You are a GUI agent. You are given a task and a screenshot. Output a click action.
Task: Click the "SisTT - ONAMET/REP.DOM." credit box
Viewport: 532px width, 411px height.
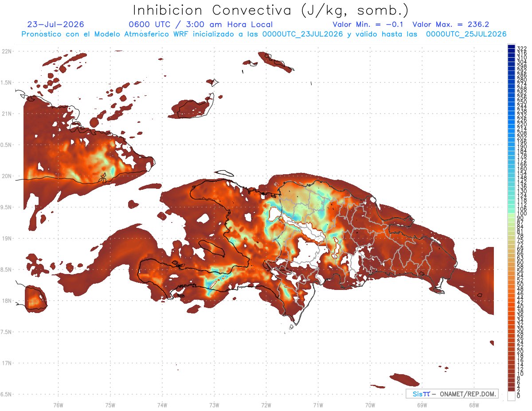[452, 394]
